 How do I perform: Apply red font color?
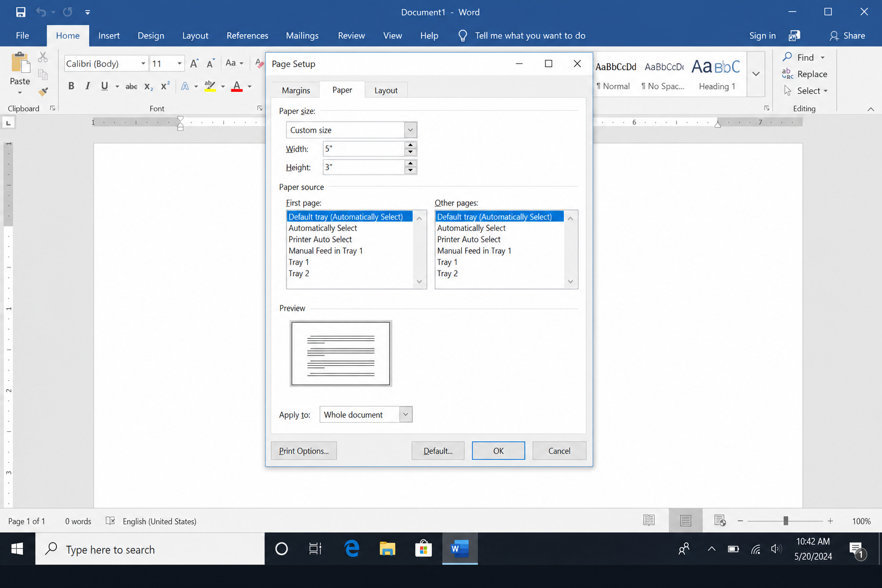click(237, 86)
